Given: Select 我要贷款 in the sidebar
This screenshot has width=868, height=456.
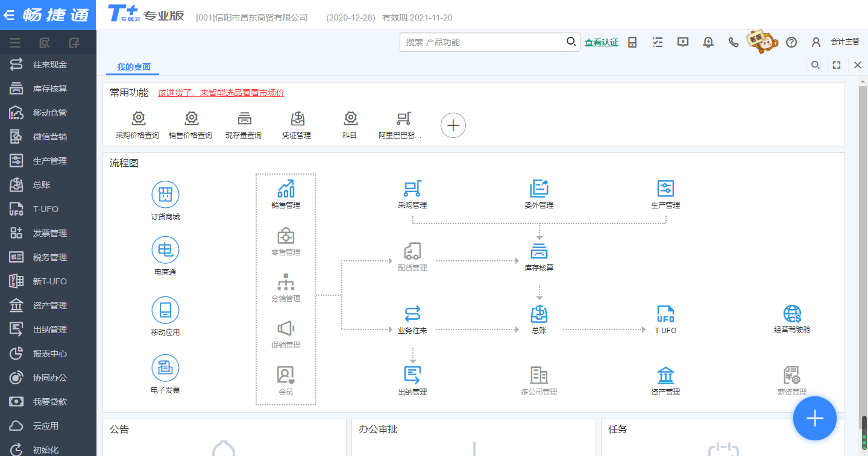Looking at the screenshot, I should pos(48,402).
